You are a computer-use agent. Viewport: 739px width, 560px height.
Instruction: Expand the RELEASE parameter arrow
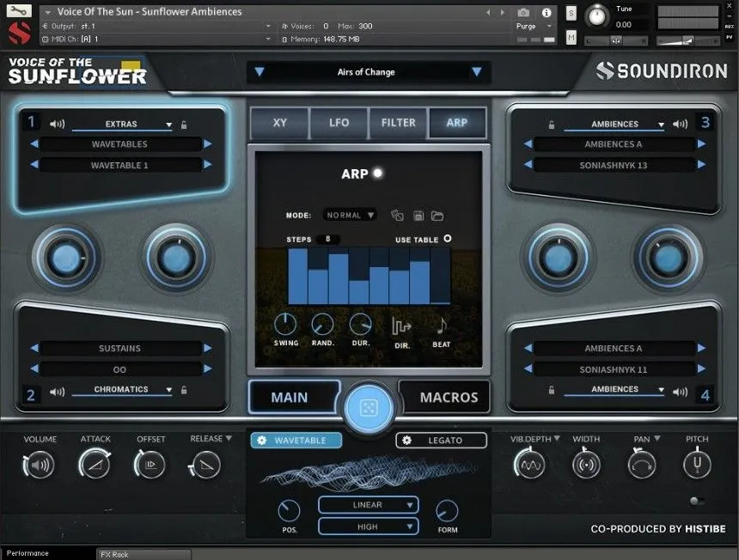coord(229,438)
